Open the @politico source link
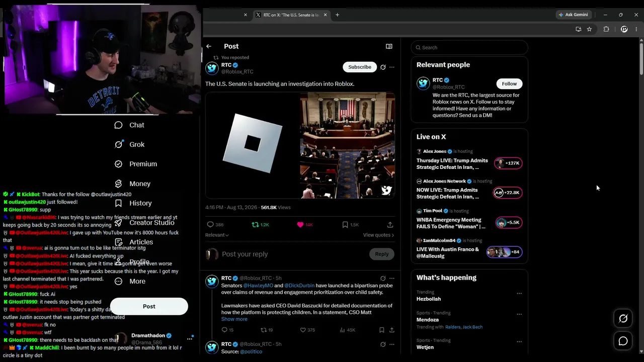The width and height of the screenshot is (644, 362). pyautogui.click(x=251, y=351)
